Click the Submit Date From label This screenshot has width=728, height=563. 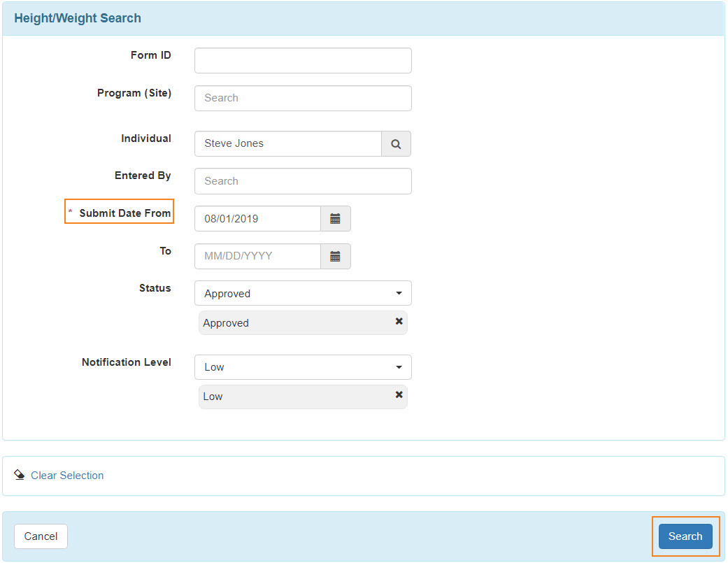tap(124, 213)
